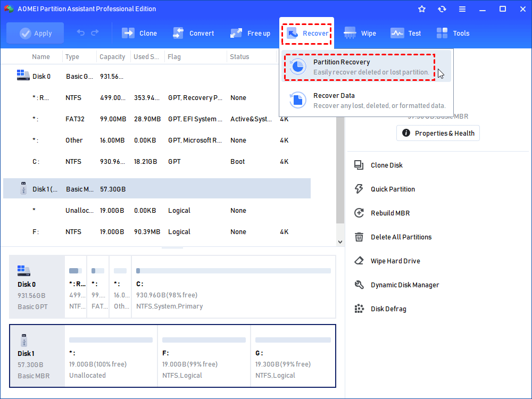Select FAT partition block in Disk 0 map
The image size is (532, 399).
[98, 287]
